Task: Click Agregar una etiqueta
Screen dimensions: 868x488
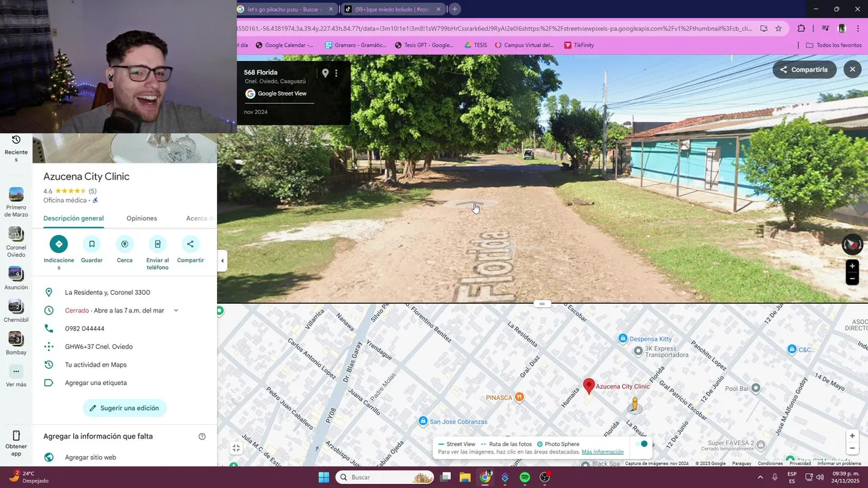Action: coord(96,383)
